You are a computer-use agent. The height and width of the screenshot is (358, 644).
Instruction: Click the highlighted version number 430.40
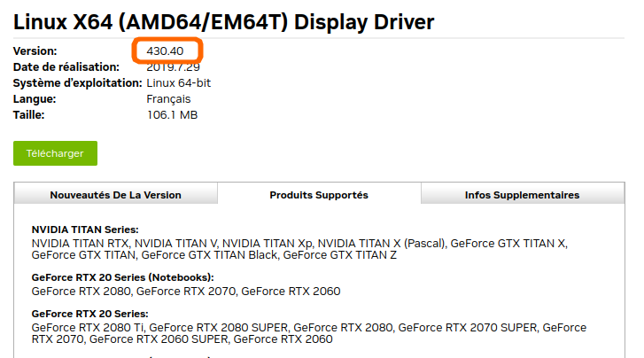pos(166,51)
